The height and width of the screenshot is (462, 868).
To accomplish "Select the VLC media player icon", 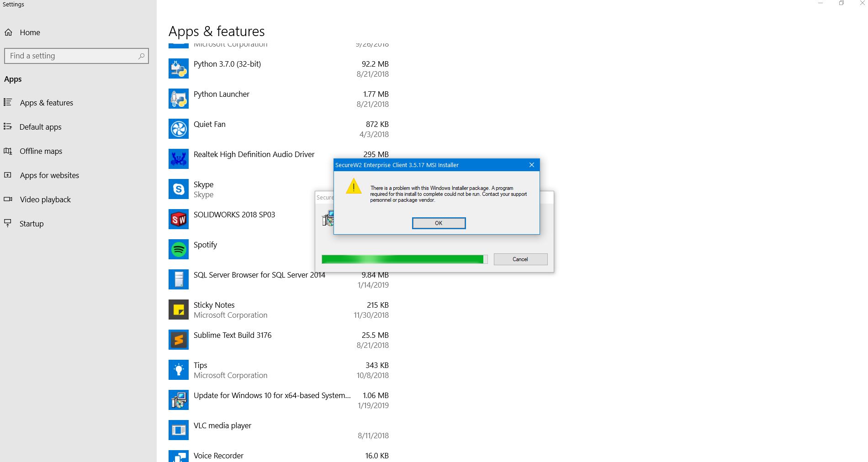I will pos(178,430).
